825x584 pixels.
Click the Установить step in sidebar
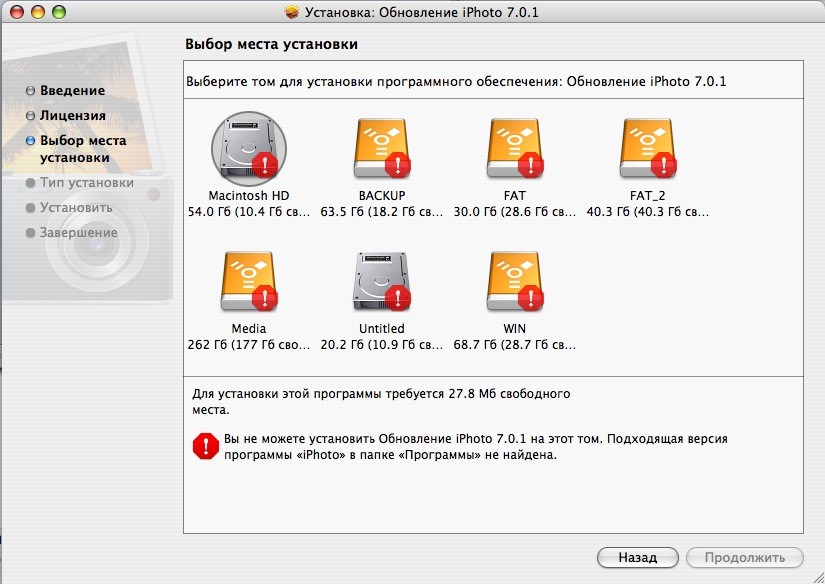[x=69, y=207]
